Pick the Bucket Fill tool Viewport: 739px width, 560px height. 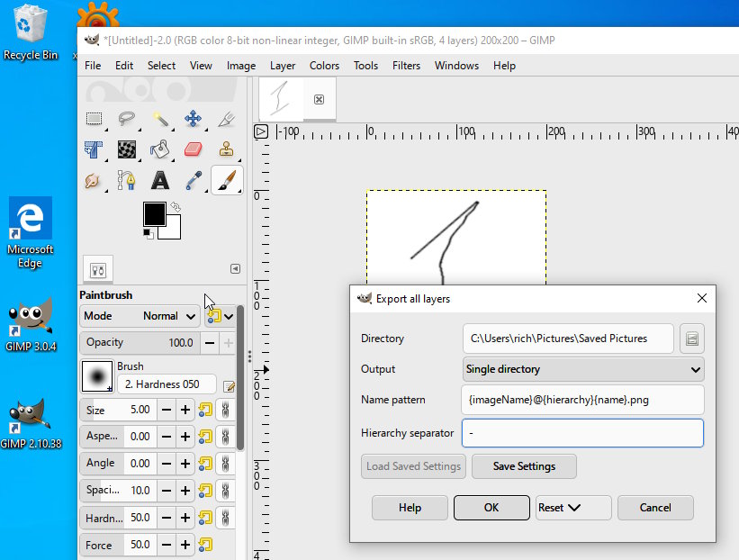(x=160, y=149)
